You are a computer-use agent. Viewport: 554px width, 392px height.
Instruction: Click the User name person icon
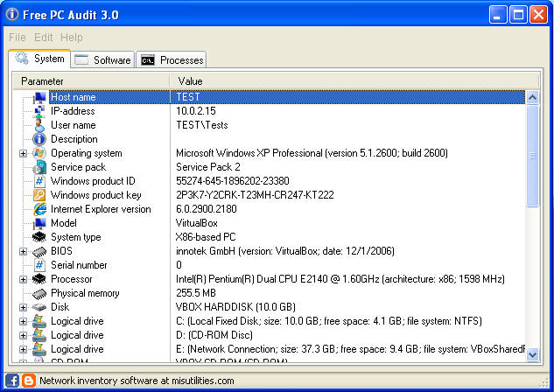(39, 125)
